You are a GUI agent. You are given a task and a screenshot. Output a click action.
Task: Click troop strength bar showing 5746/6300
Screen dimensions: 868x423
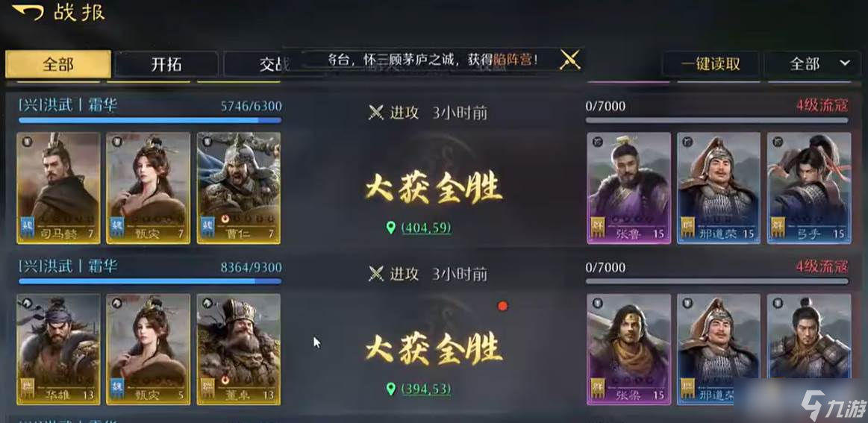150,119
